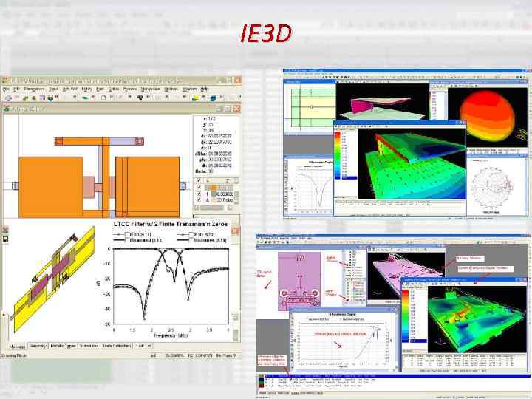Open the File menu in IE3D editor

[6, 89]
